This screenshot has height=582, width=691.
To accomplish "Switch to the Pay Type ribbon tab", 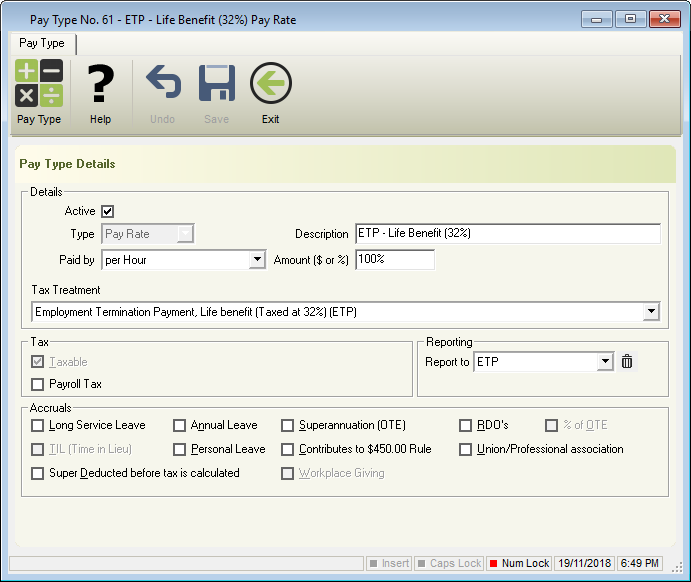I will click(42, 43).
